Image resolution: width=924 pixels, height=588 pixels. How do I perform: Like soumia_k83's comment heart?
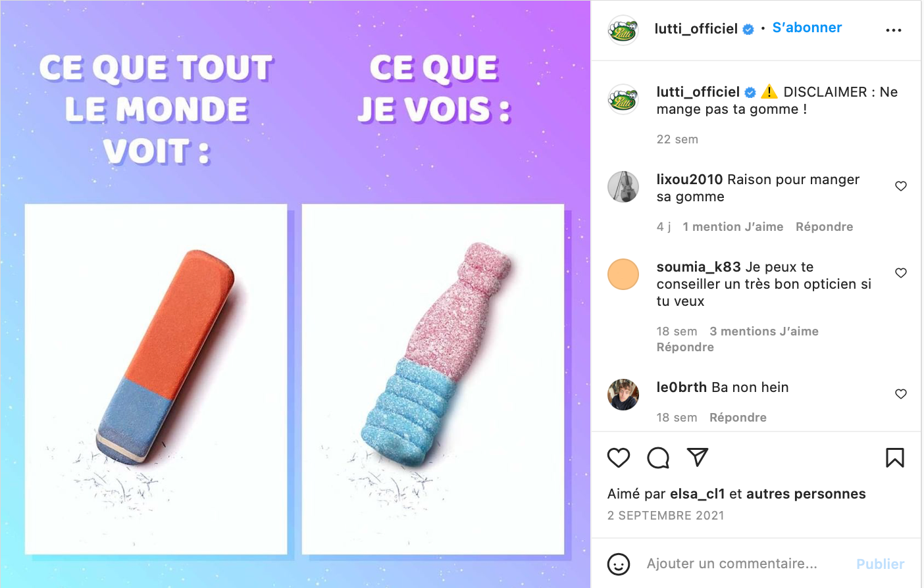(901, 273)
